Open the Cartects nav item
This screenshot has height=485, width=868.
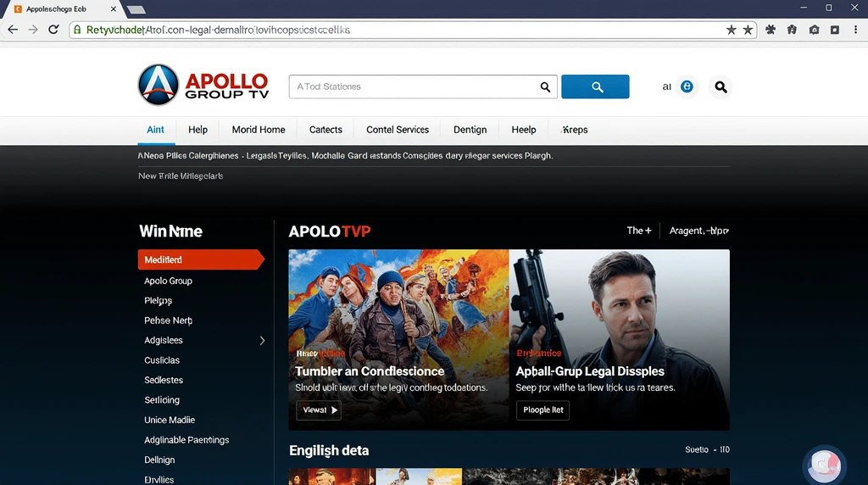pyautogui.click(x=325, y=130)
